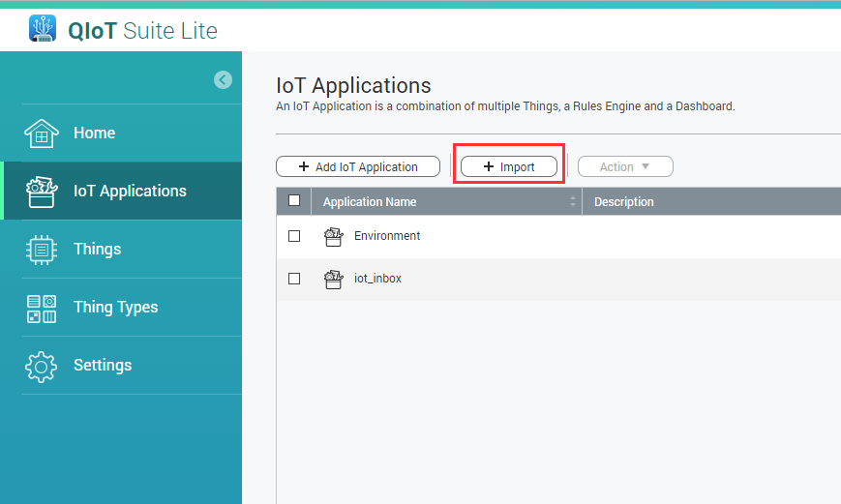
Task: Click the Import button
Action: [x=508, y=166]
